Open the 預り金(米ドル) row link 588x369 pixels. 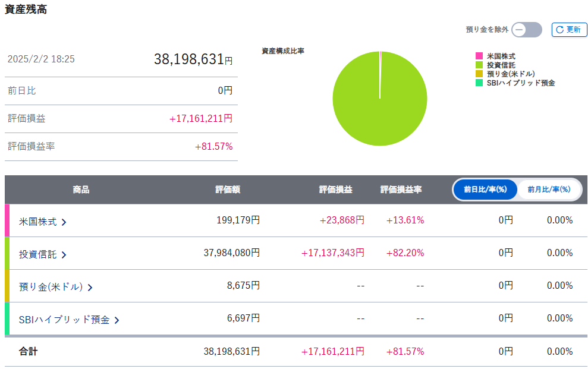[51, 287]
